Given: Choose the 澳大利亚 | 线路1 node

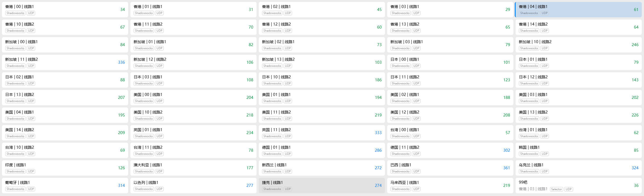Looking at the screenshot, I should tap(193, 168).
